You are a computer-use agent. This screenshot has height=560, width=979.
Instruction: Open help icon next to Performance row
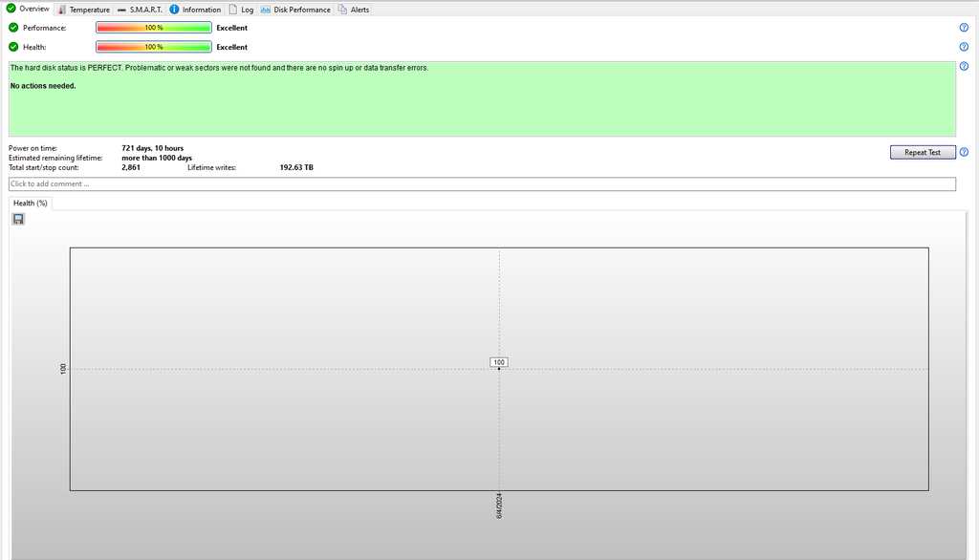(x=964, y=28)
